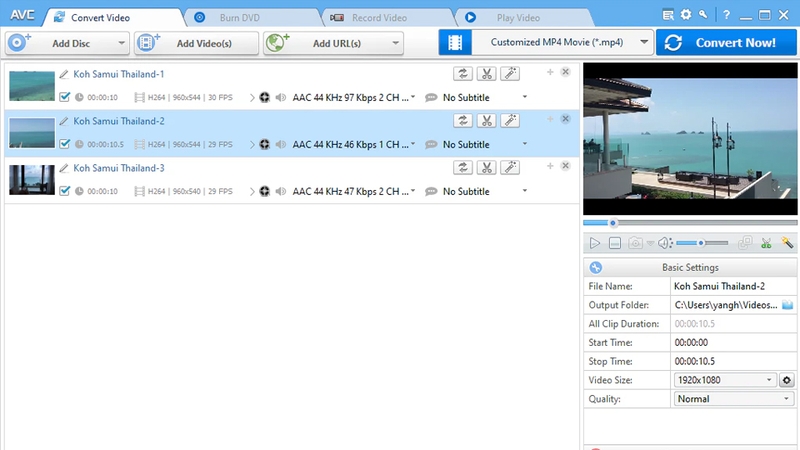Viewport: 800px width, 450px height.
Task: Take a snapshot with the camera icon
Action: pyautogui.click(x=635, y=243)
